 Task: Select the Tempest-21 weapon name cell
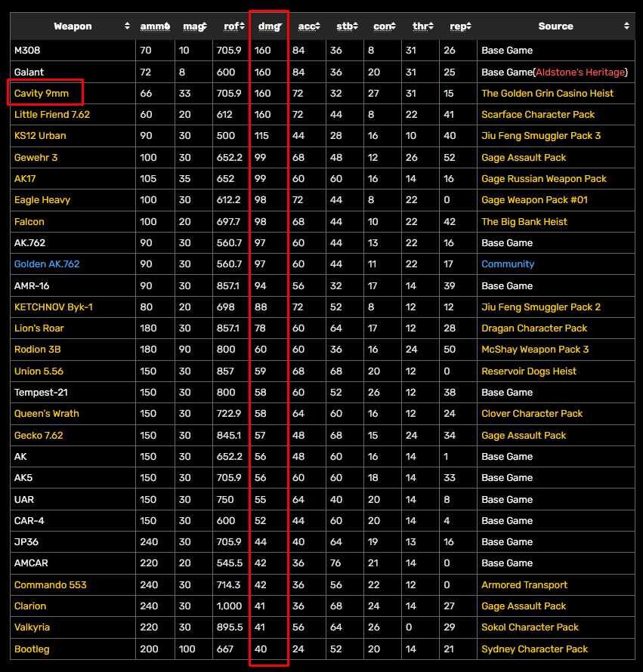pos(73,393)
